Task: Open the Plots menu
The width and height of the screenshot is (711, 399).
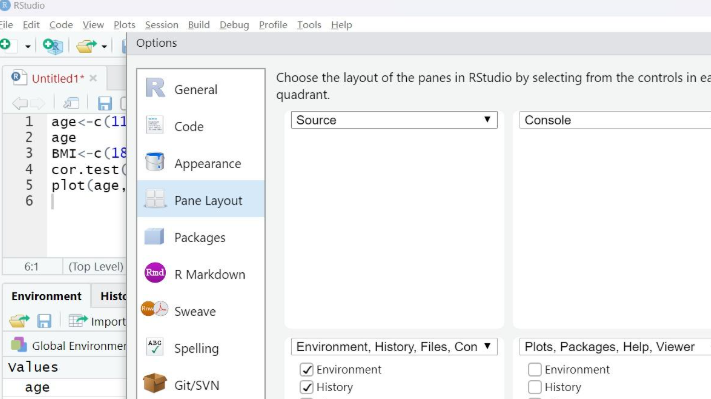Action: tap(124, 25)
